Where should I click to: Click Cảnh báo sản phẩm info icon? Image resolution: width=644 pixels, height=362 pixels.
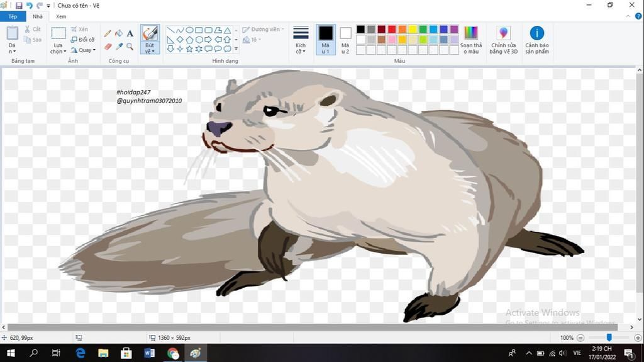click(x=537, y=33)
